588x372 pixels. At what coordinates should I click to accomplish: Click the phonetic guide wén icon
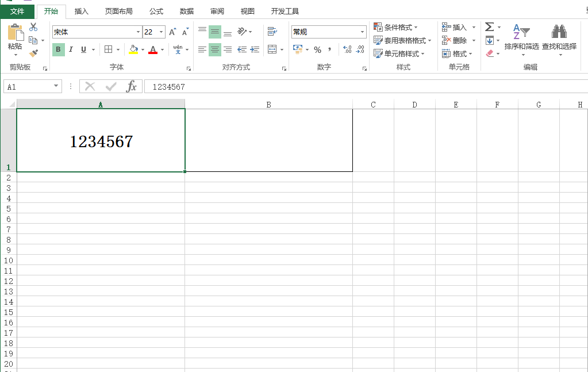tap(178, 49)
